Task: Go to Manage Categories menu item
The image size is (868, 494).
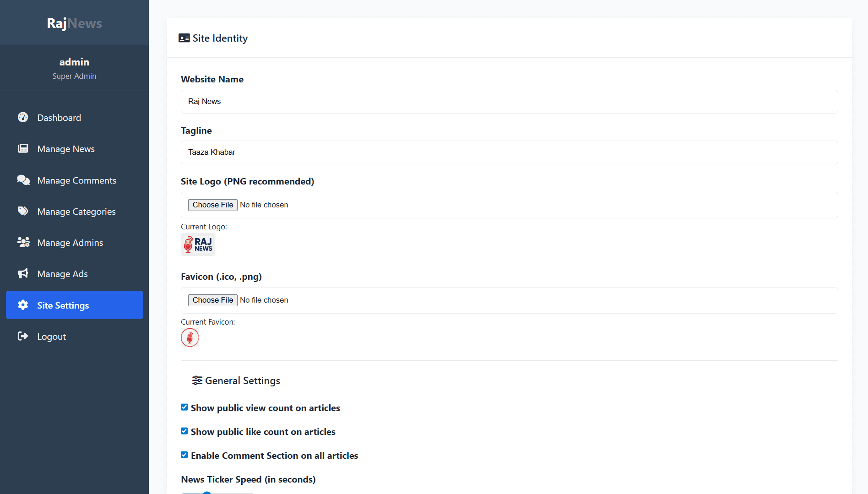Action: [76, 212]
